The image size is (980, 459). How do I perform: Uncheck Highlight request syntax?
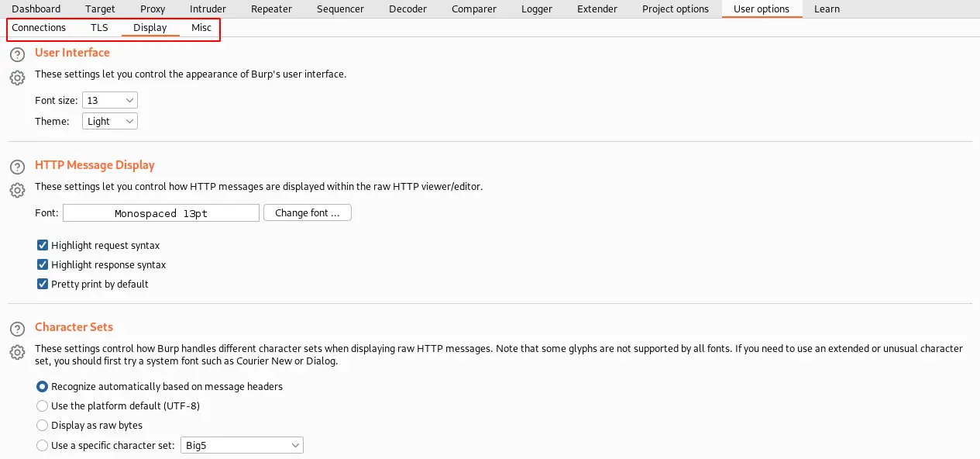pyautogui.click(x=43, y=245)
